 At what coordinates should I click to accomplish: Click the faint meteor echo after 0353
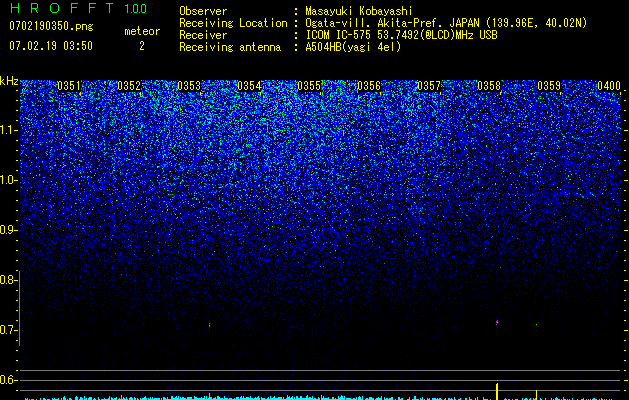pyautogui.click(x=209, y=325)
